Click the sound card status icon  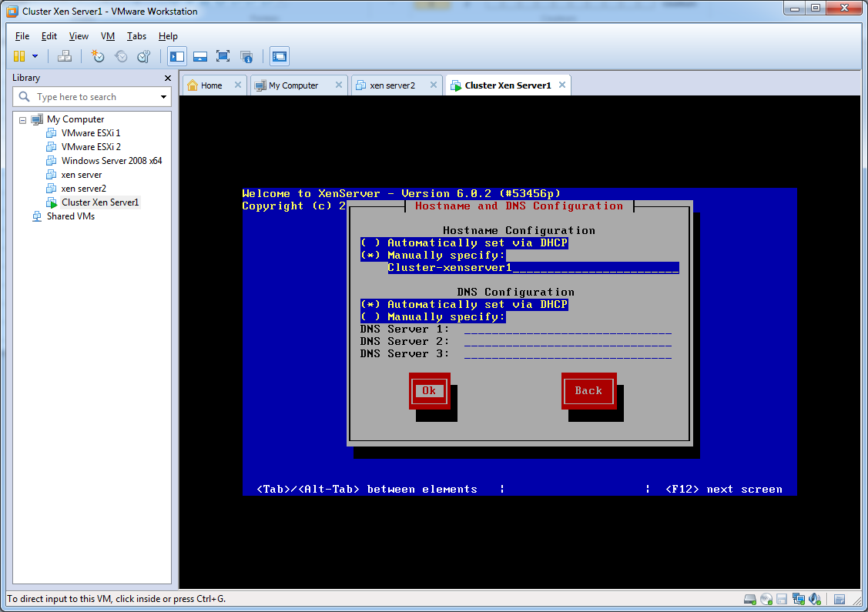(x=814, y=599)
